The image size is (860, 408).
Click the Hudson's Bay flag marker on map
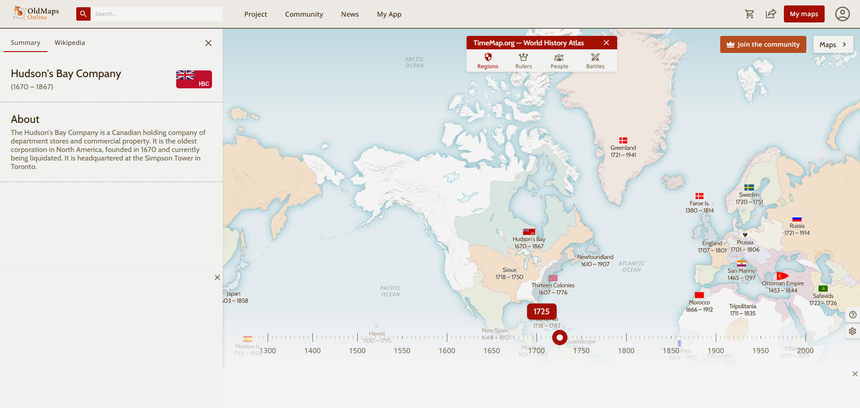[529, 232]
